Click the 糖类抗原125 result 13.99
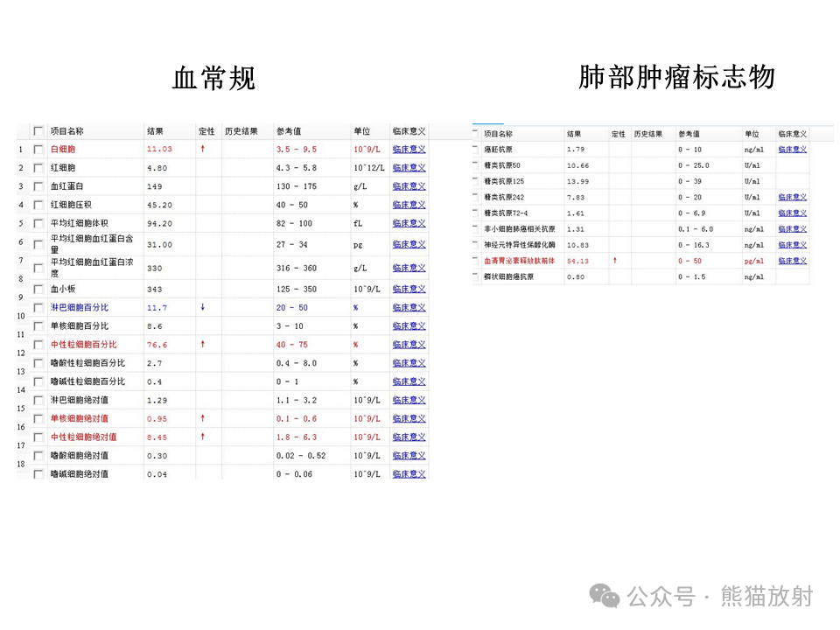Viewport: 840px width, 630px height. (578, 182)
